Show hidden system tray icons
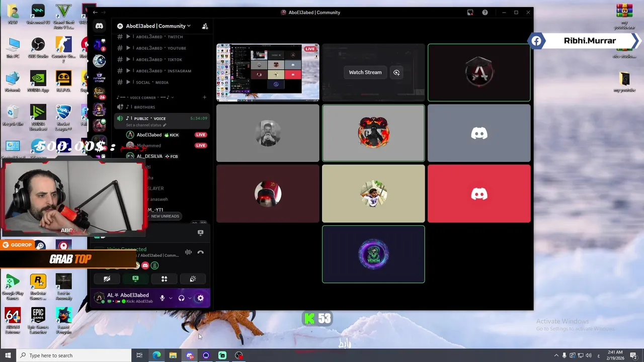 coord(556,355)
